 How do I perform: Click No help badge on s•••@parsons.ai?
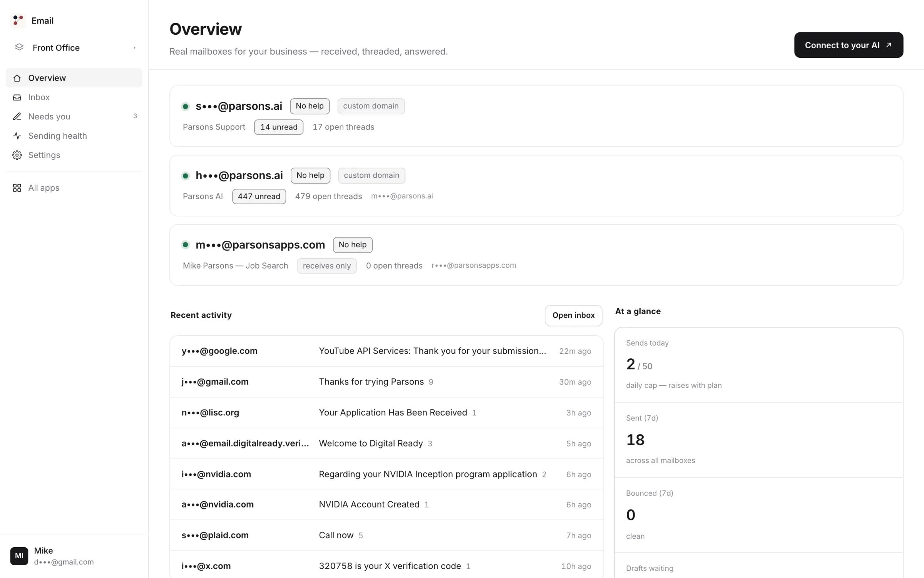pos(310,106)
